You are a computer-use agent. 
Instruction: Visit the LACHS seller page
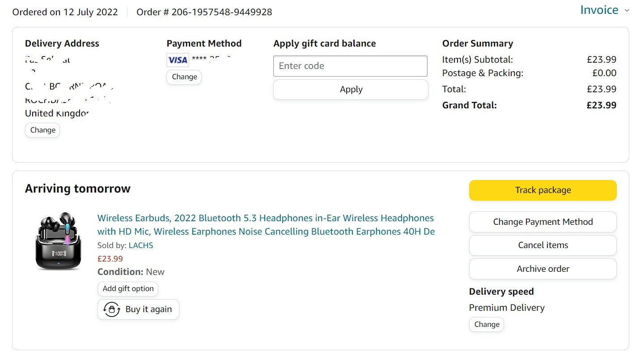point(141,245)
